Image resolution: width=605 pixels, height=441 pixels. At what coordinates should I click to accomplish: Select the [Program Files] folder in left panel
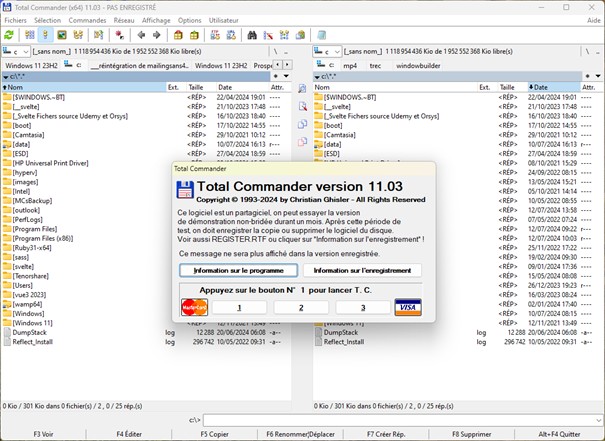36,226
